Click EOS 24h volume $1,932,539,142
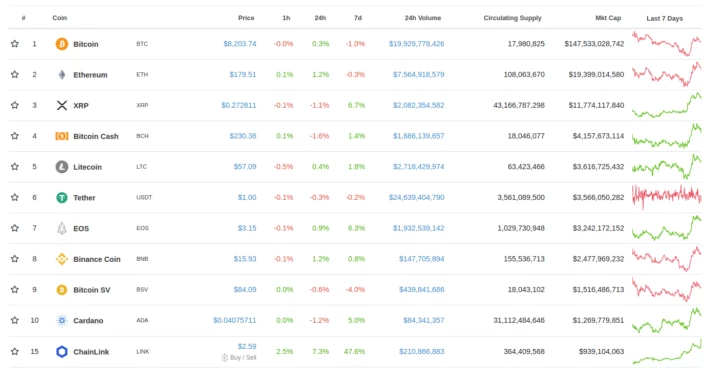This screenshot has height=371, width=710. (x=418, y=228)
